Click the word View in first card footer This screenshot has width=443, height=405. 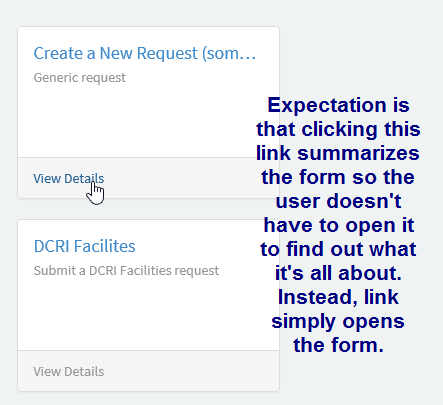47,179
